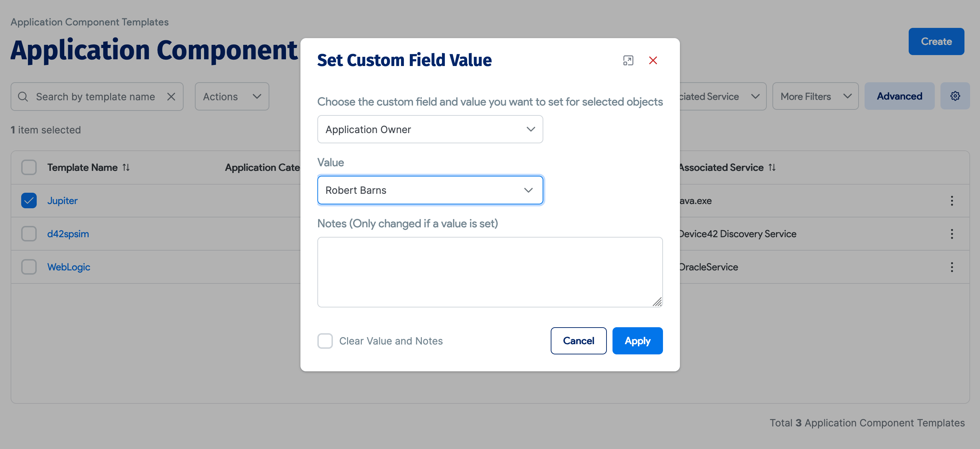This screenshot has height=449, width=980.
Task: Apply the custom field value
Action: click(637, 341)
